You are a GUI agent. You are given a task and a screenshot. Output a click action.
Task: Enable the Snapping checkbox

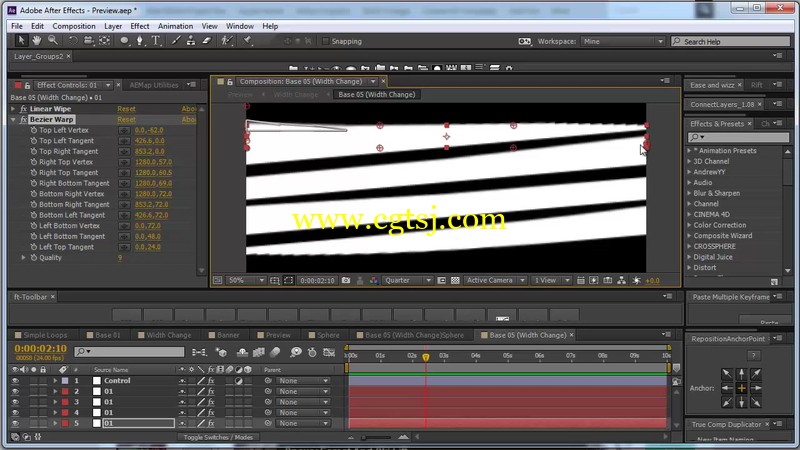[326, 41]
